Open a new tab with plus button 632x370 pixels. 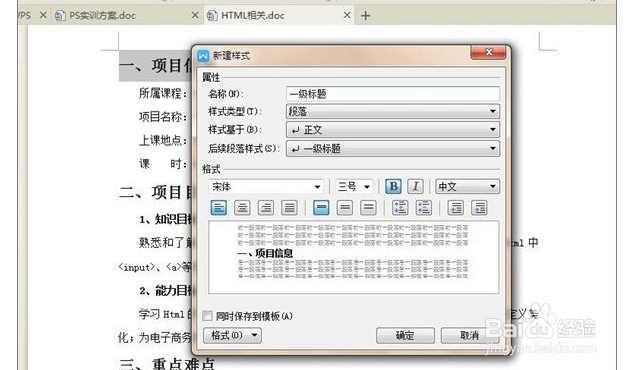click(x=366, y=16)
